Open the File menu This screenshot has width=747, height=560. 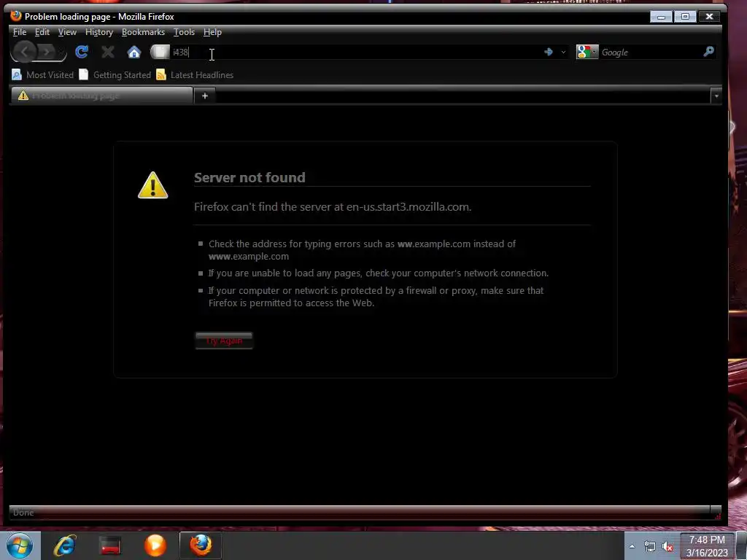[20, 32]
